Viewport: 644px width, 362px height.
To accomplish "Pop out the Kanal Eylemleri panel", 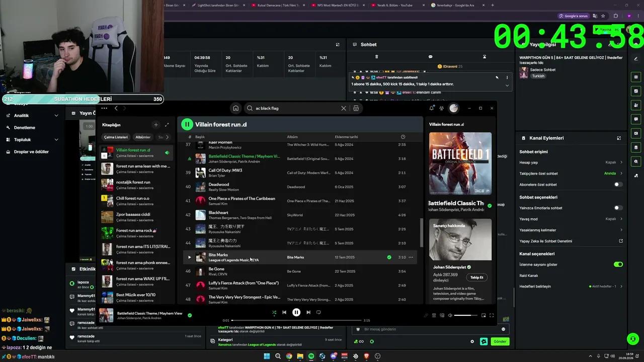I will click(x=619, y=138).
